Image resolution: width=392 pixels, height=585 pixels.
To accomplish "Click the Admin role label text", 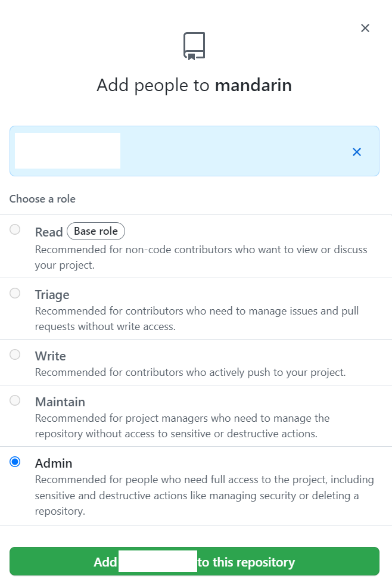I will 54,463.
